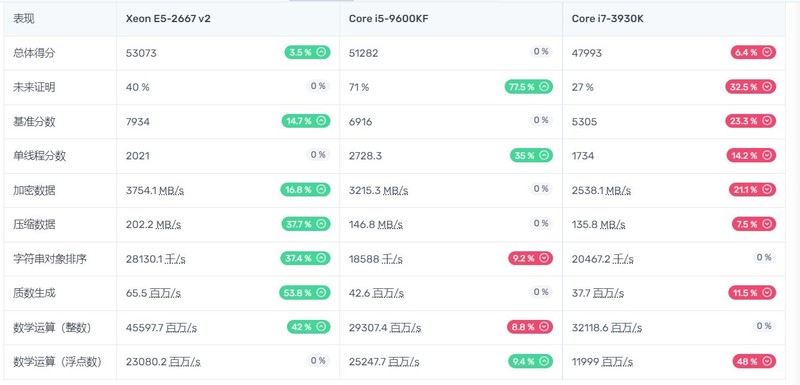Click the red 32.5 % future-proof badge
This screenshot has height=385, width=800.
[751, 87]
